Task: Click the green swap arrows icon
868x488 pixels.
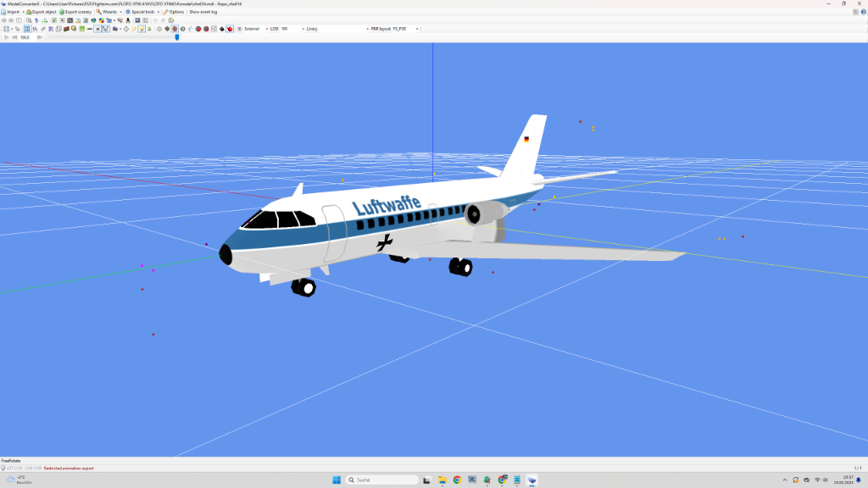Action: tap(149, 29)
